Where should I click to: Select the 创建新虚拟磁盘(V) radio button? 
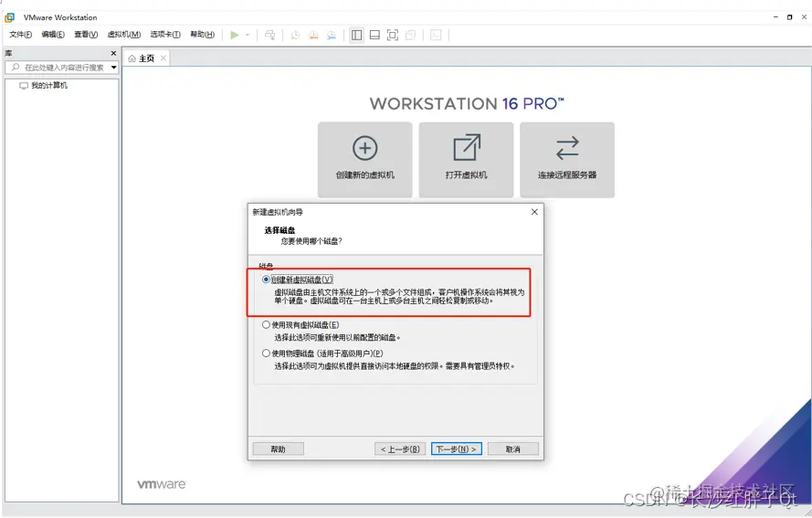point(266,280)
